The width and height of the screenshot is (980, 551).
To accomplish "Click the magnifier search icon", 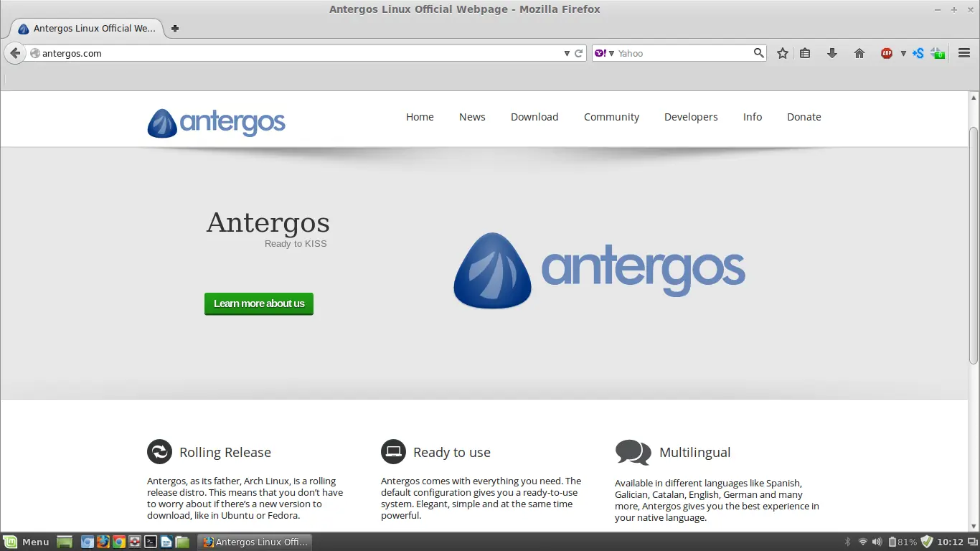I will click(x=759, y=53).
